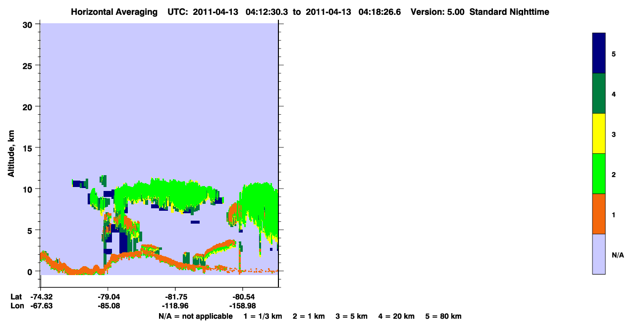Click the lavender N/A color bar segment
This screenshot has width=644, height=330.
[x=599, y=254]
